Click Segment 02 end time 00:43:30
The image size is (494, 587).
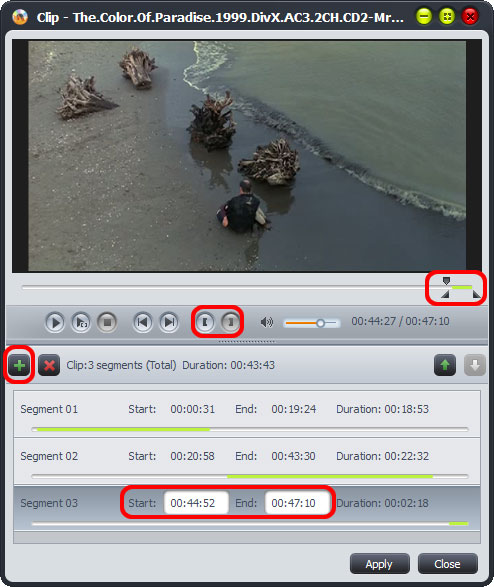point(294,456)
